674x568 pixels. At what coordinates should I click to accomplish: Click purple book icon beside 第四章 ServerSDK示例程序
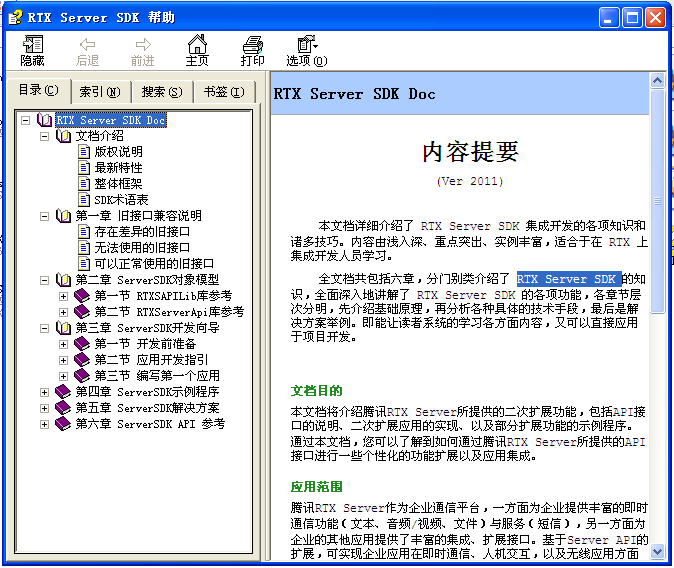tap(63, 392)
